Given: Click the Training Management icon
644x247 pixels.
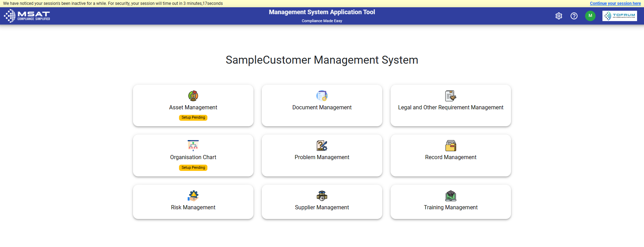Looking at the screenshot, I should pos(450,196).
